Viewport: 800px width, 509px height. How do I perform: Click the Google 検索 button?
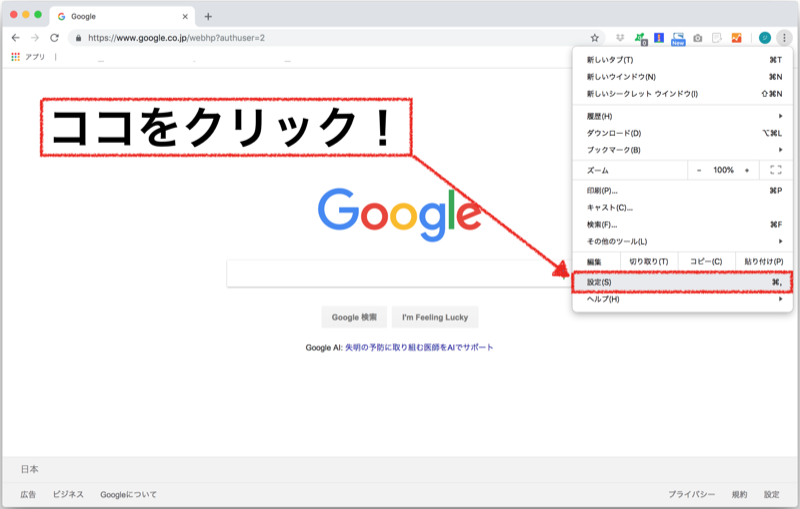354,317
